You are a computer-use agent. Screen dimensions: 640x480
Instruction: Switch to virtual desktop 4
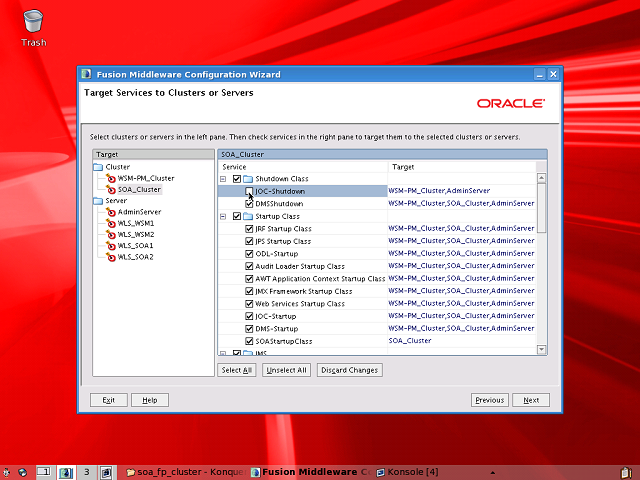[x=107, y=472]
